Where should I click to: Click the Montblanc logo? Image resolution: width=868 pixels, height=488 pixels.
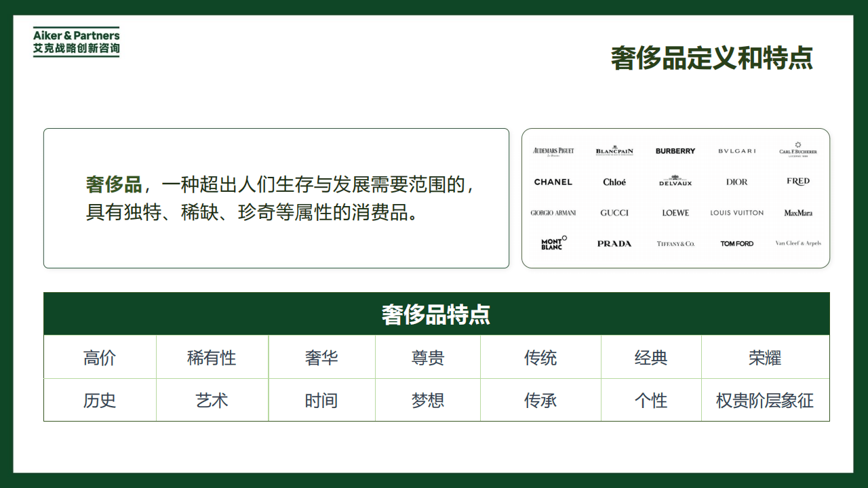tap(553, 243)
